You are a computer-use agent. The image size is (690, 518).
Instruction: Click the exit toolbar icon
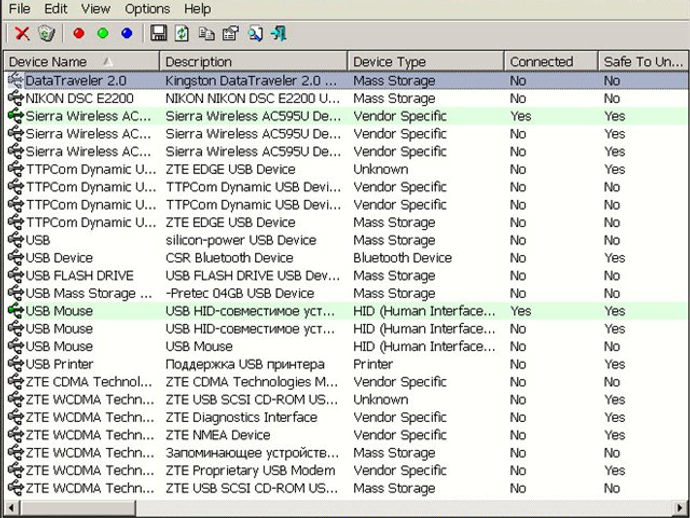[x=279, y=33]
